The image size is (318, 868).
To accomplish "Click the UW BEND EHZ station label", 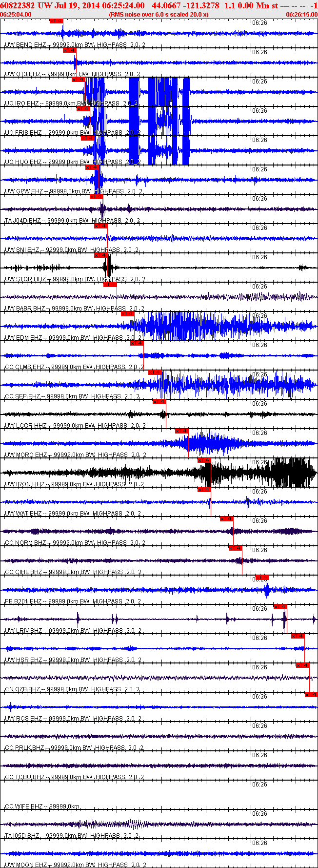I will [x=75, y=45].
